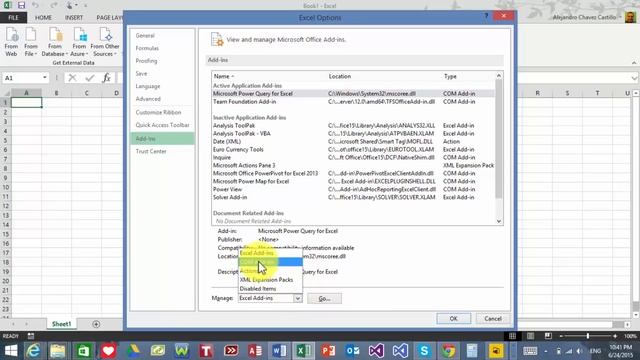Open PowerPoint from the taskbar
640x360 pixels.
click(328, 351)
